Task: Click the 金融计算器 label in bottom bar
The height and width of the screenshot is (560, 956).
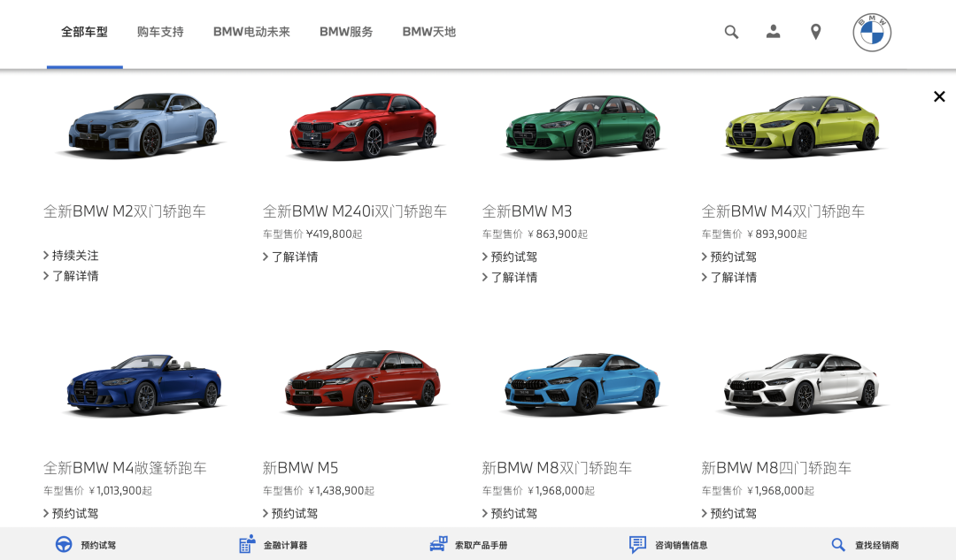Action: coord(285,545)
